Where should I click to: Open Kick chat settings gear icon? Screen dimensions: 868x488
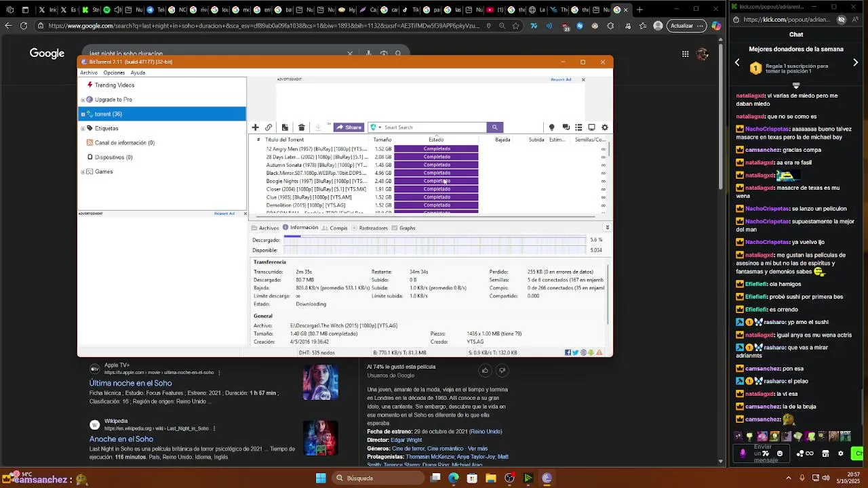pyautogui.click(x=841, y=453)
